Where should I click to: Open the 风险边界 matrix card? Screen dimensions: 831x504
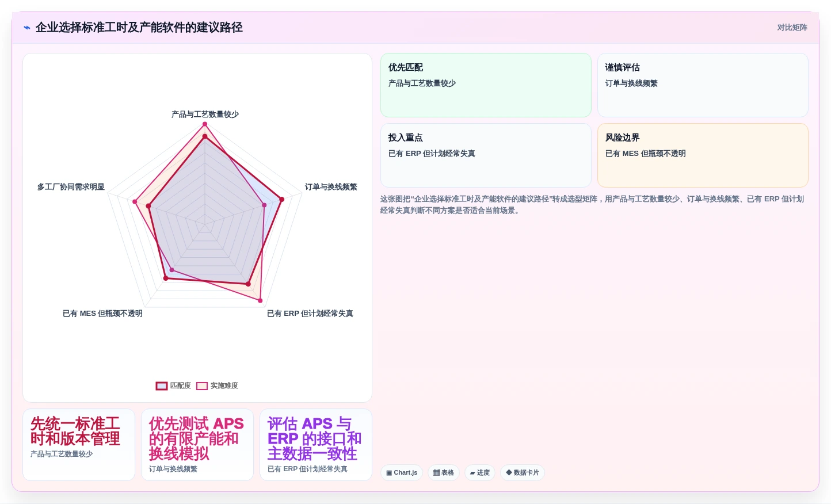click(703, 155)
